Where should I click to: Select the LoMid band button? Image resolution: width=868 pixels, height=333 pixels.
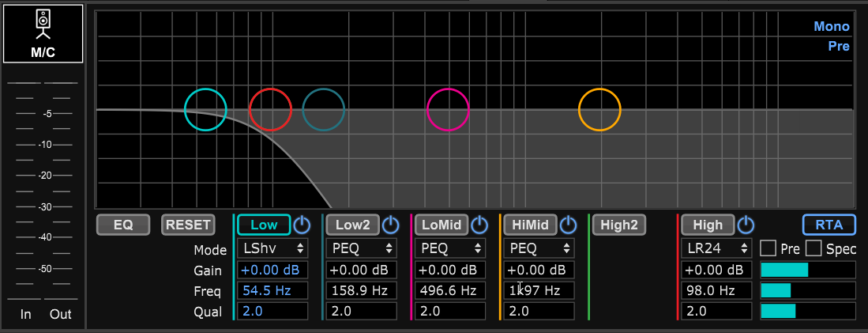pyautogui.click(x=442, y=225)
